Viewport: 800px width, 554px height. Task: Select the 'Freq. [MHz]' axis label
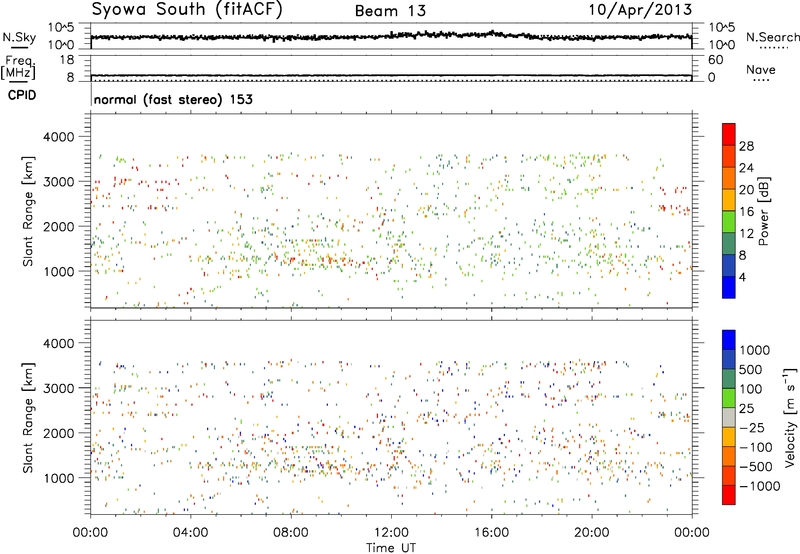(18, 67)
